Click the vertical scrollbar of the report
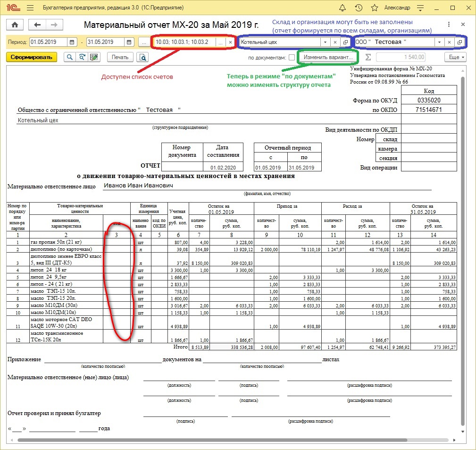 point(463,251)
